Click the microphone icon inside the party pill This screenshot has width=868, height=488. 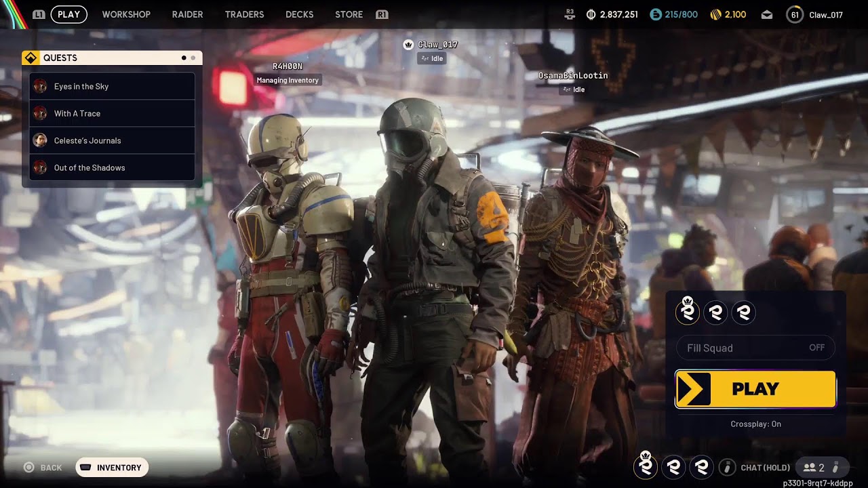835,467
